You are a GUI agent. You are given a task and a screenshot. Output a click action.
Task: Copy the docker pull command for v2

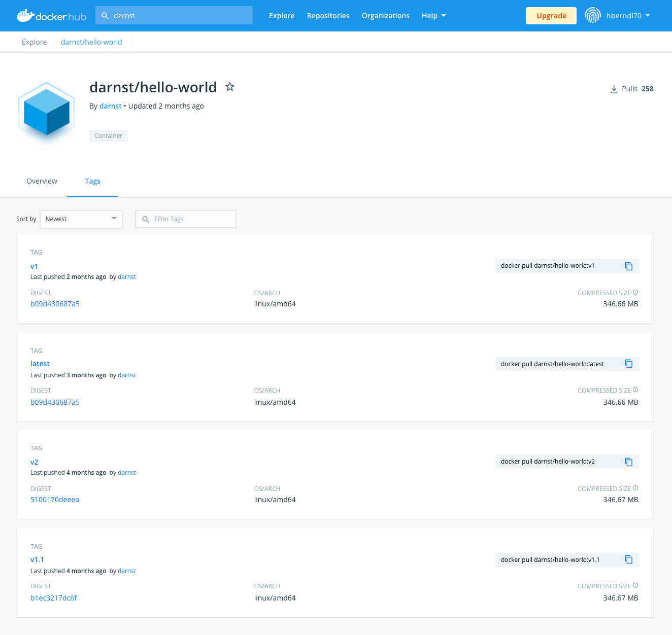[x=629, y=462]
